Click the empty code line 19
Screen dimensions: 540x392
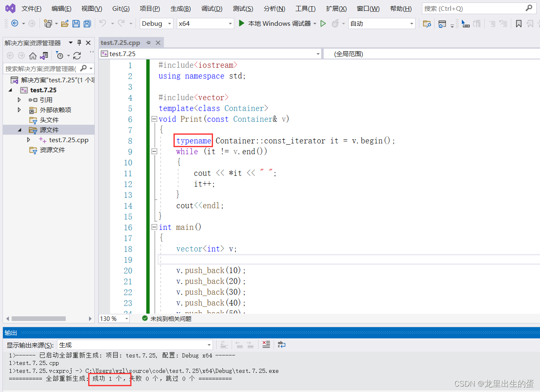pyautogui.click(x=349, y=259)
